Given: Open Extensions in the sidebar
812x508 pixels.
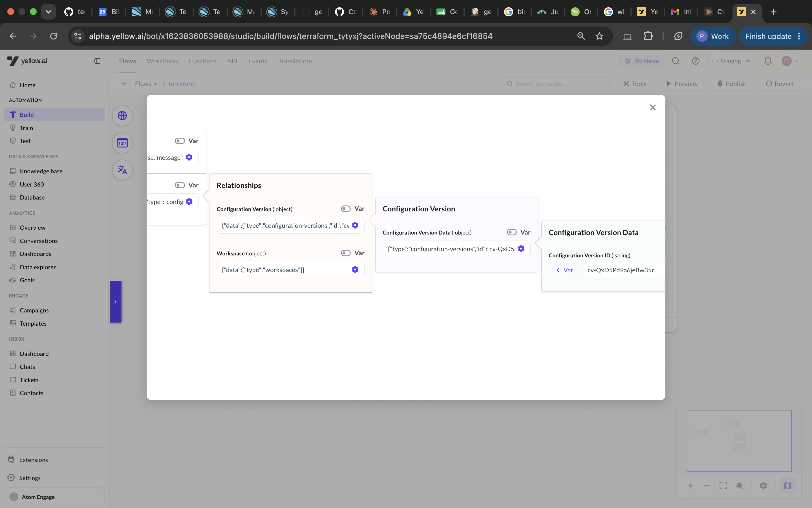Looking at the screenshot, I should point(54,460).
